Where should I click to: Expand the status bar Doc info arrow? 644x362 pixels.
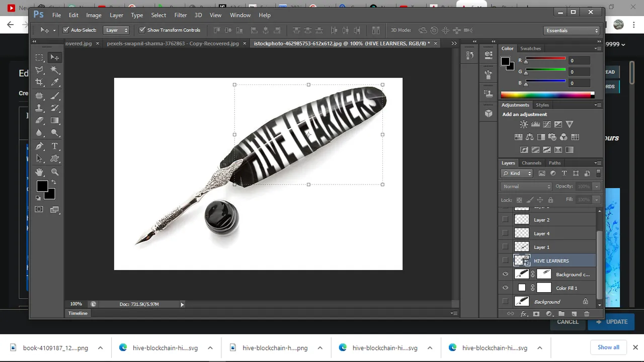182,304
